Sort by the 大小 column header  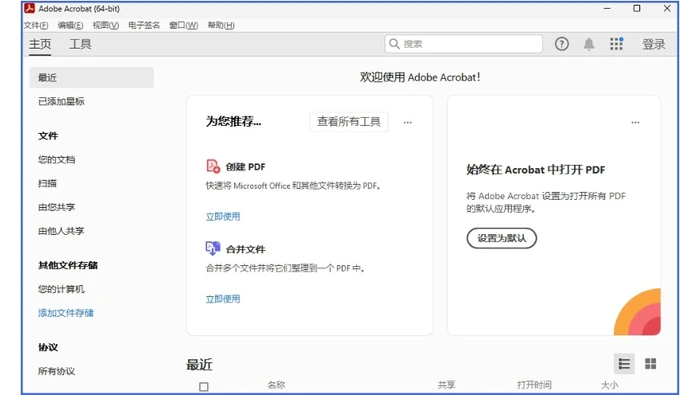point(609,385)
